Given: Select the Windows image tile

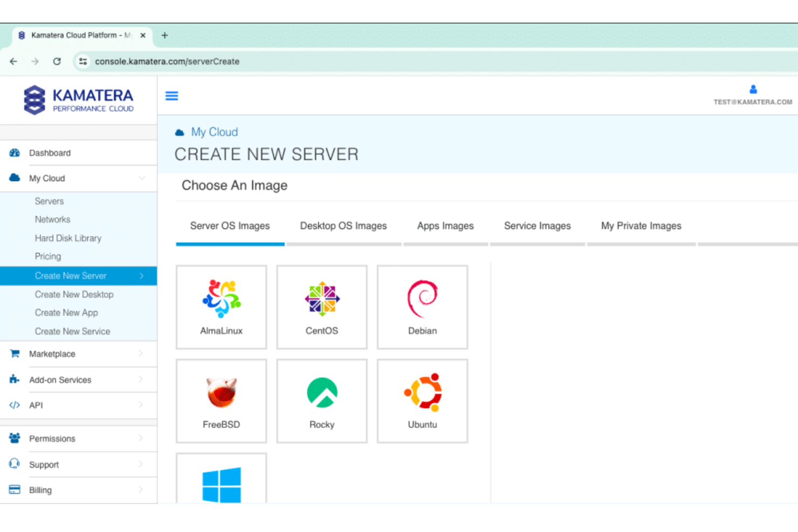Looking at the screenshot, I should click(x=221, y=482).
